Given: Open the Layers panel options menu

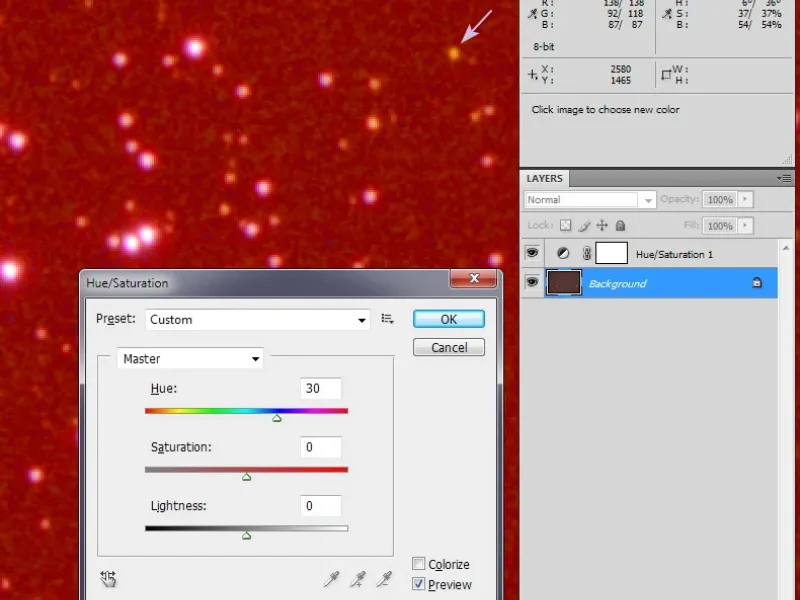Looking at the screenshot, I should point(785,178).
